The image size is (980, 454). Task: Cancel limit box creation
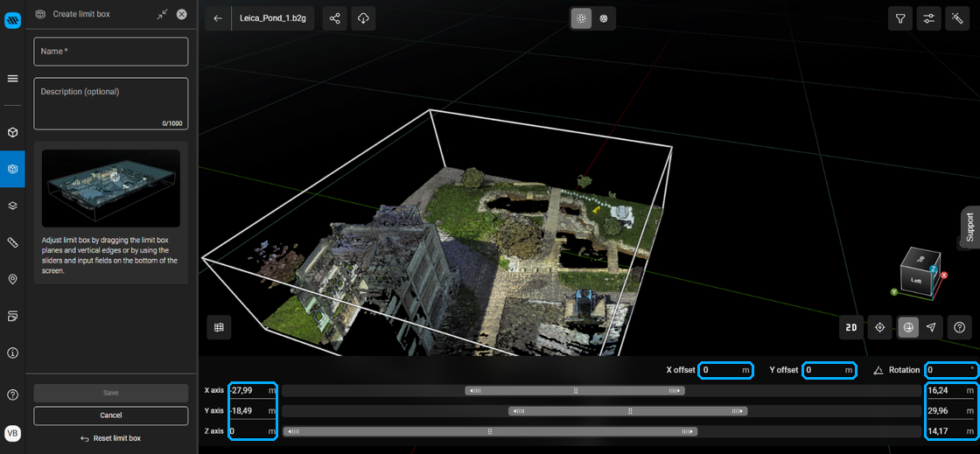point(110,416)
